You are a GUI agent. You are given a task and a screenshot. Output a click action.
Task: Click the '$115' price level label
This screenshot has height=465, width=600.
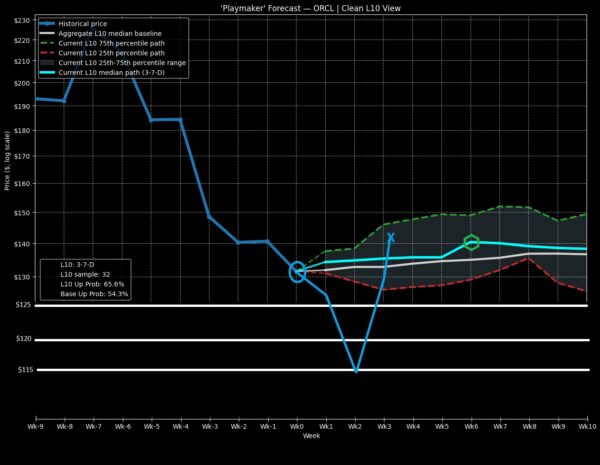(x=25, y=370)
